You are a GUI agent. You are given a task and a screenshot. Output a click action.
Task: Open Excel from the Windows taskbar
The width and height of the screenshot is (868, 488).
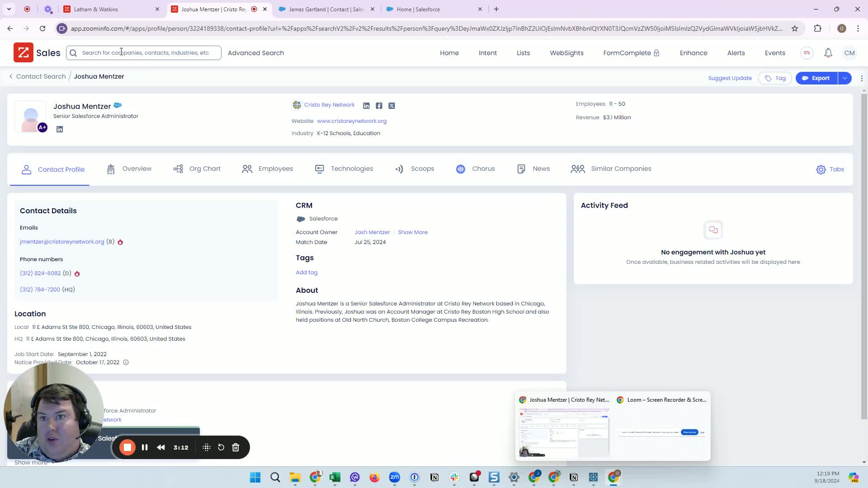[335, 478]
